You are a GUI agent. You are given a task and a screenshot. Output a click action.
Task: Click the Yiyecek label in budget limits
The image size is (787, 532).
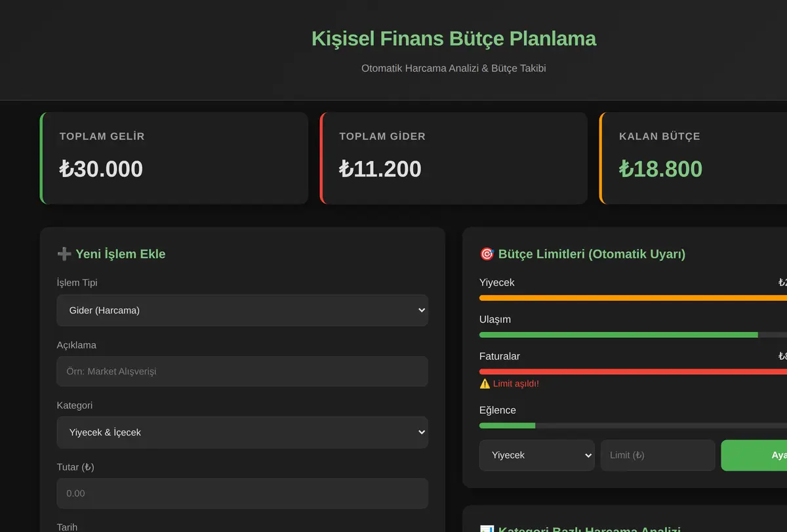[x=497, y=283]
